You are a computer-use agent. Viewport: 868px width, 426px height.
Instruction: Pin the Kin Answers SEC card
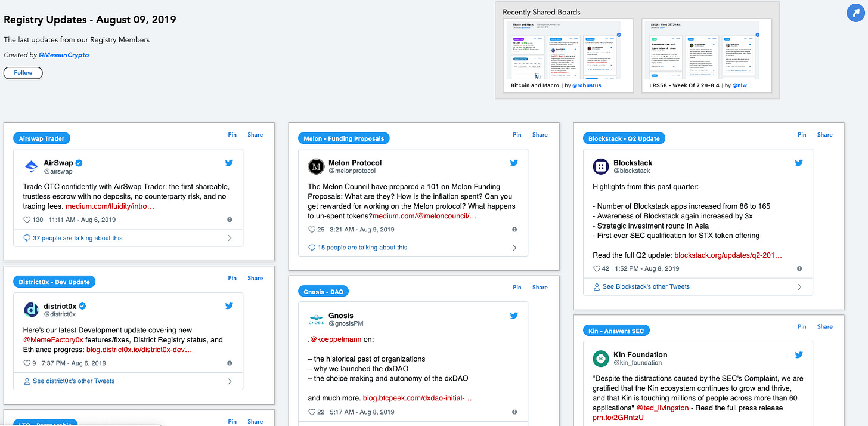tap(802, 326)
